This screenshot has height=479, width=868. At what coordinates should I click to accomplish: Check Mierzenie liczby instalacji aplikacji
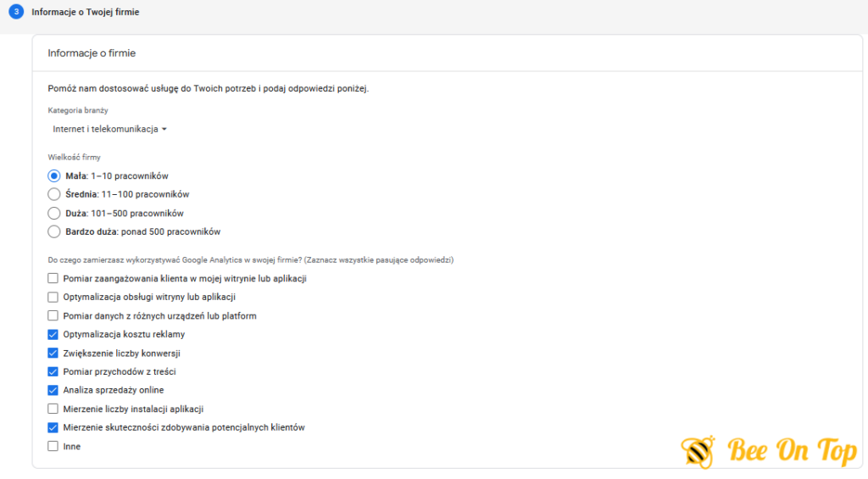click(x=53, y=409)
